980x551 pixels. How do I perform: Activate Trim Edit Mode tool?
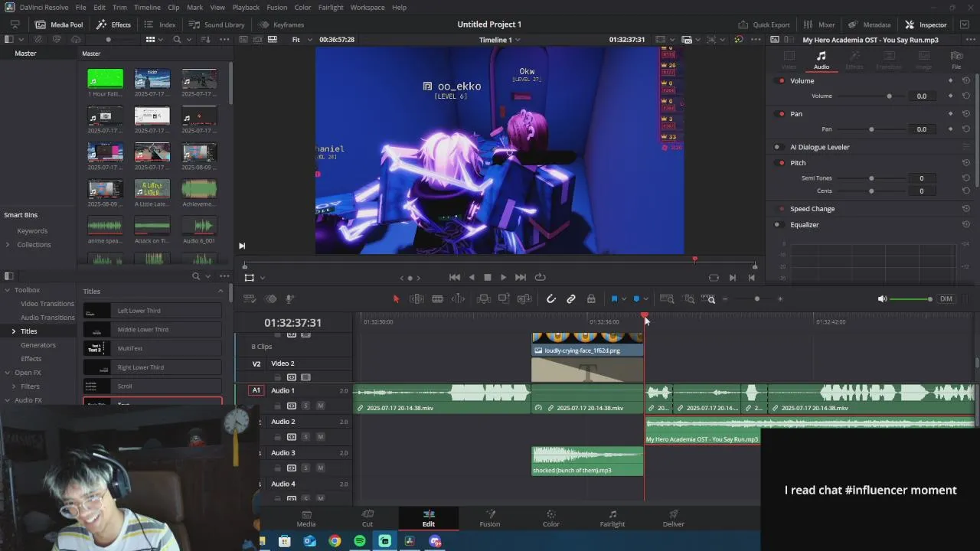(417, 299)
